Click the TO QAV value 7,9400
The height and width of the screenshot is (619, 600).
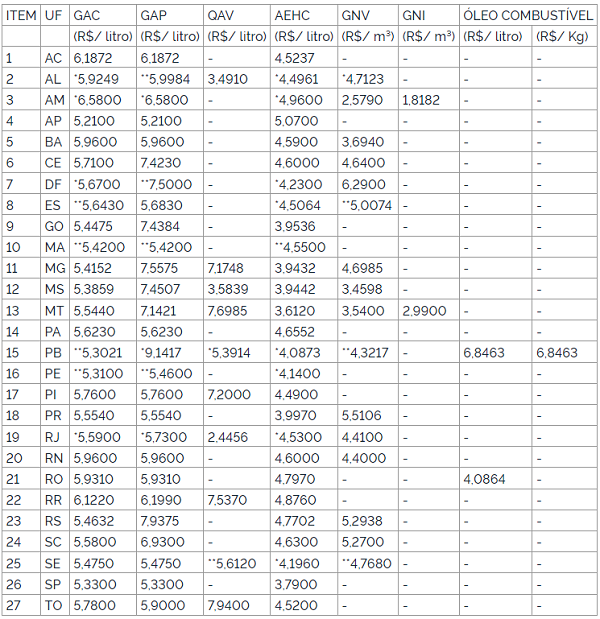tap(227, 605)
